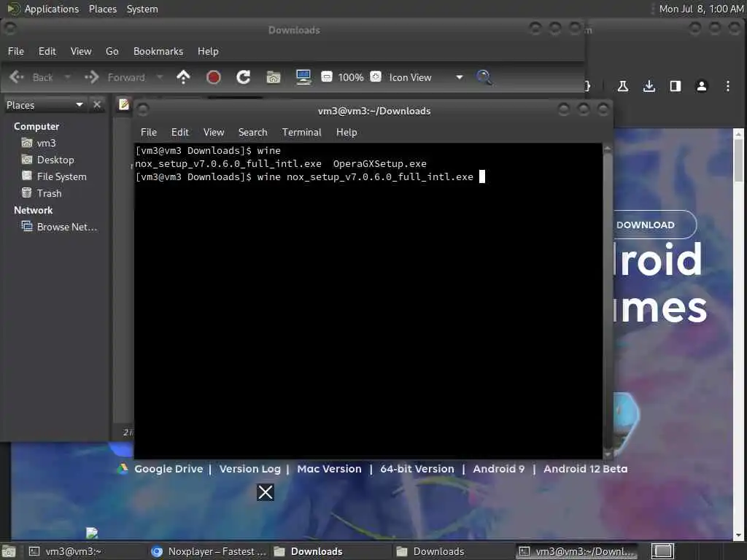This screenshot has height=560, width=747.
Task: Open the 64-bit Version link
Action: tap(417, 469)
